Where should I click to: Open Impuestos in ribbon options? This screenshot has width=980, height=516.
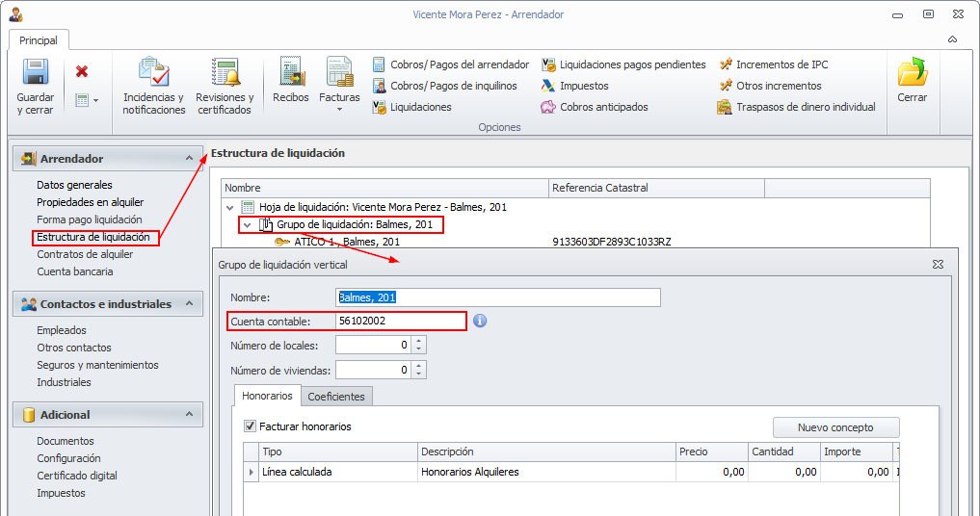click(575, 86)
